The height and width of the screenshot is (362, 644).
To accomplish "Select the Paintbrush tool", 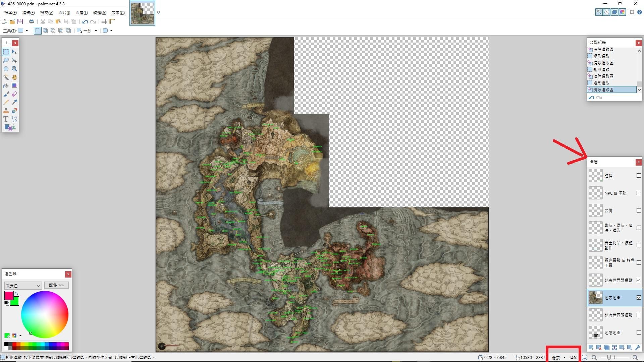I will click(6, 94).
